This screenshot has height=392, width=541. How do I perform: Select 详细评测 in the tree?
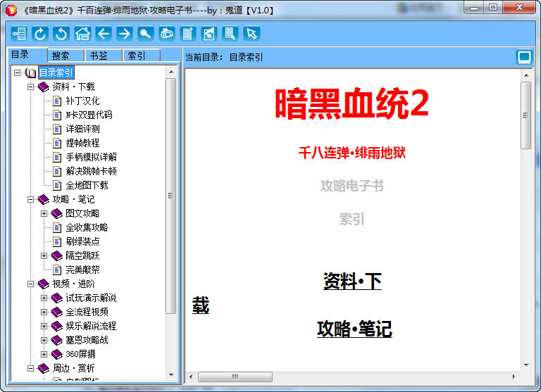click(x=83, y=129)
